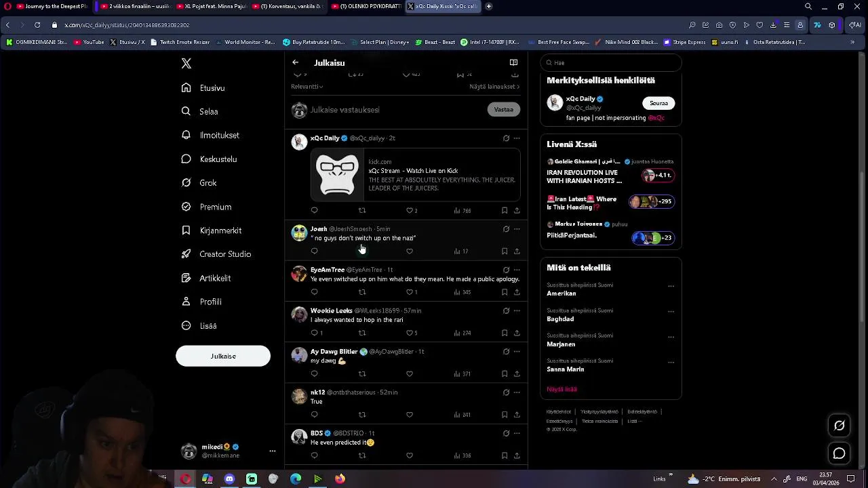Click the Kirjanmerkit bookmark icon in sidebar
This screenshot has width=868, height=488.
tap(186, 230)
